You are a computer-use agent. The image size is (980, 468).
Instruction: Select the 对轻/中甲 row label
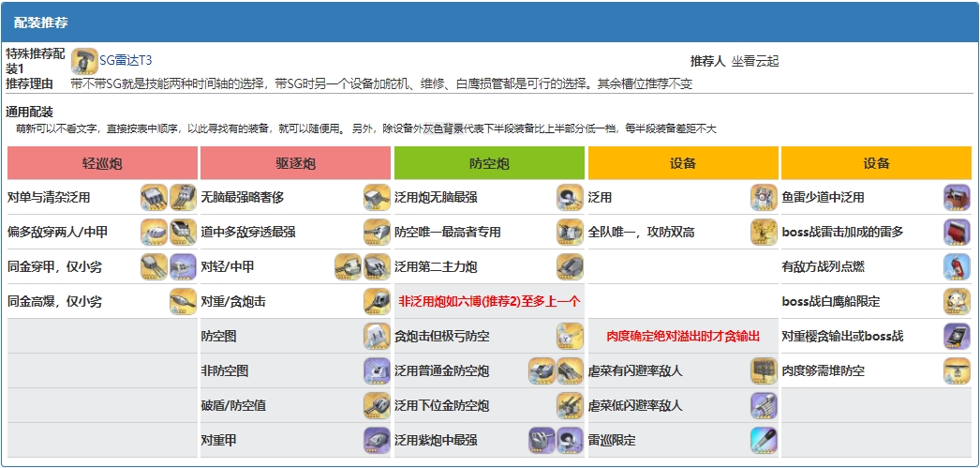click(228, 267)
